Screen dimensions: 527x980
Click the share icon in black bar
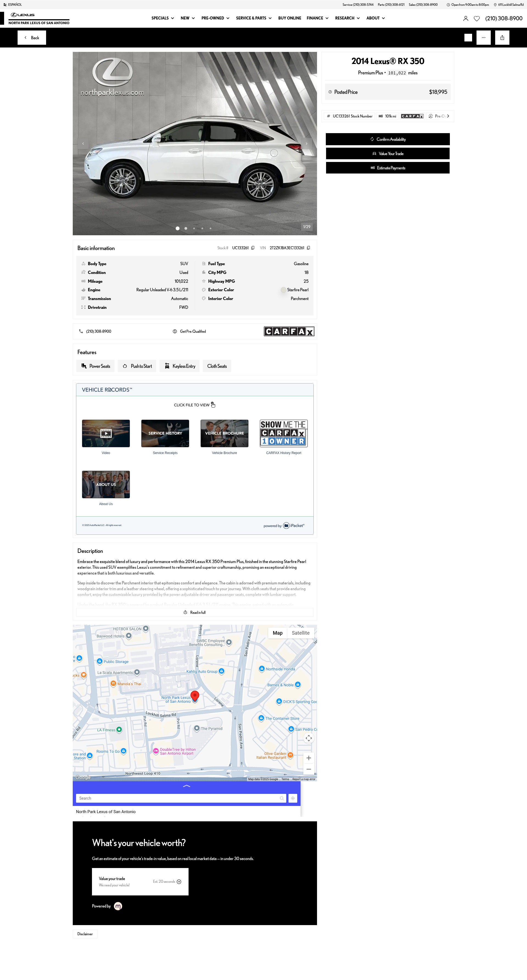click(502, 38)
